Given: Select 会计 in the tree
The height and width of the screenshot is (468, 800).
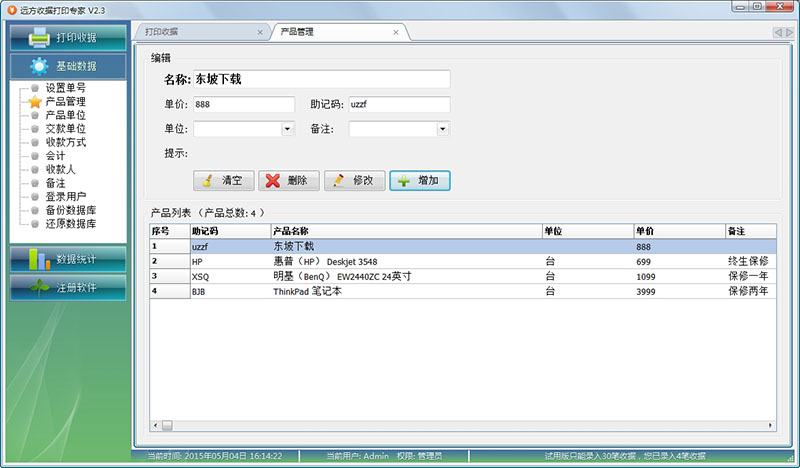Looking at the screenshot, I should click(55, 156).
